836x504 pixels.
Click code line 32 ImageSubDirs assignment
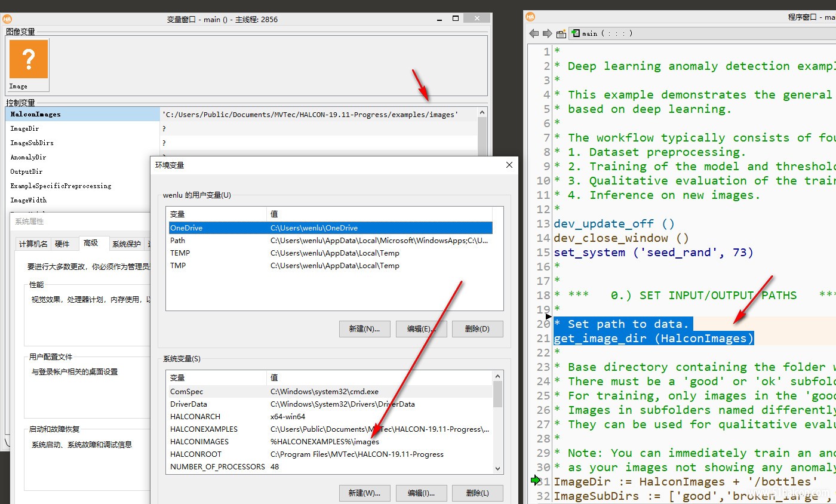[694, 496]
